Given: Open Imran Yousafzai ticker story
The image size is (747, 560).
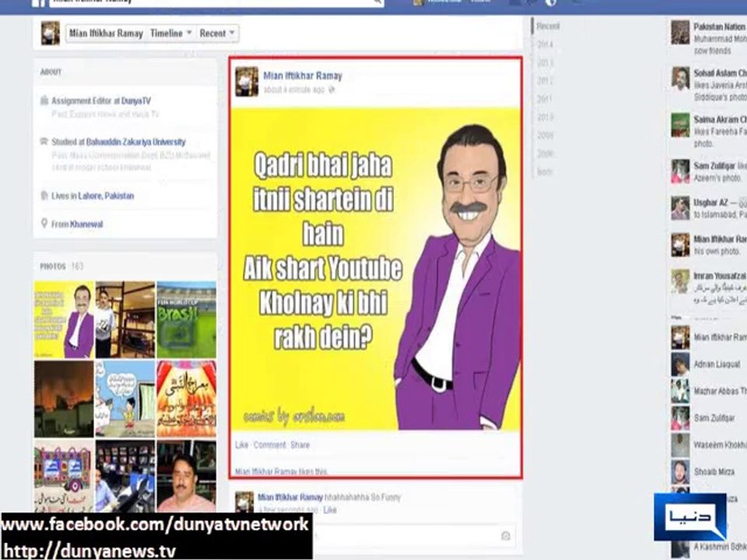Looking at the screenshot, I should point(709,288).
